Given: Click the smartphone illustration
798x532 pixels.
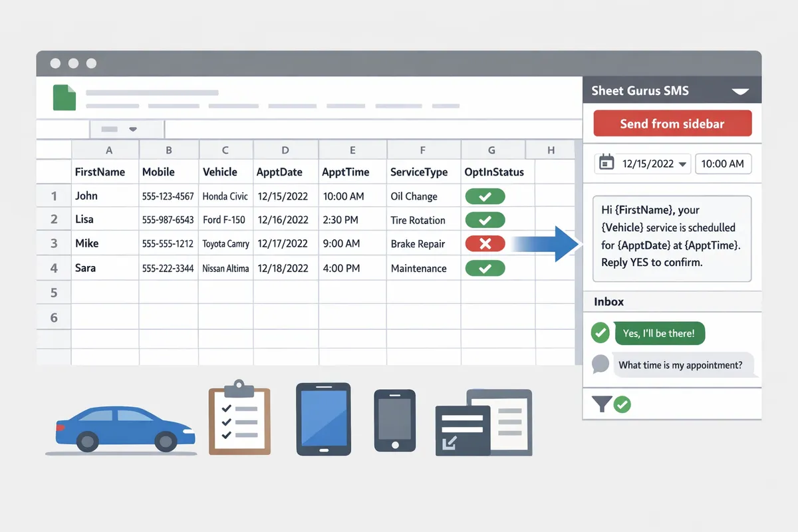Looking at the screenshot, I should coord(394,422).
